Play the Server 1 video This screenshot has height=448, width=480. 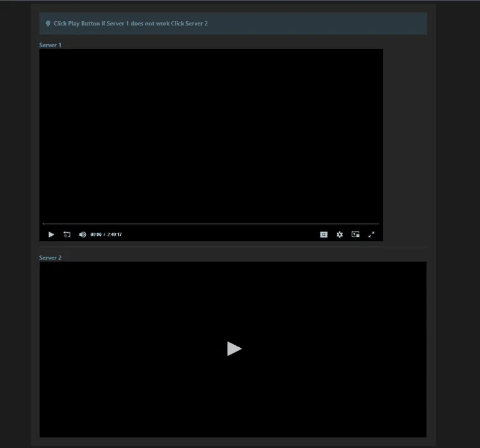(x=51, y=235)
